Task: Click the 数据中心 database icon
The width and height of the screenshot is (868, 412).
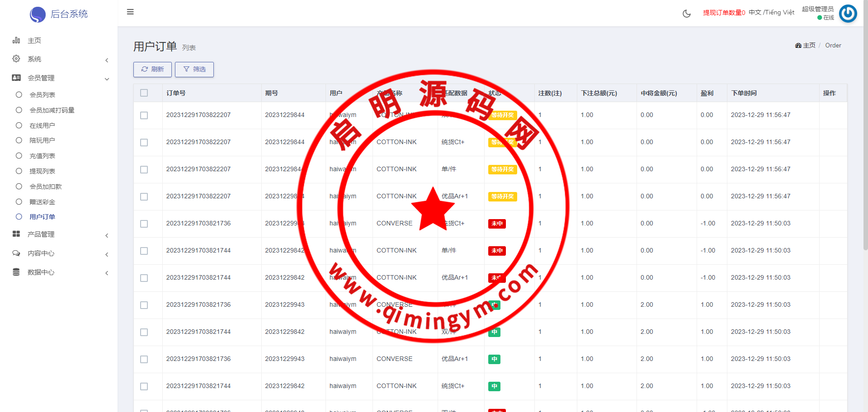Action: click(16, 272)
